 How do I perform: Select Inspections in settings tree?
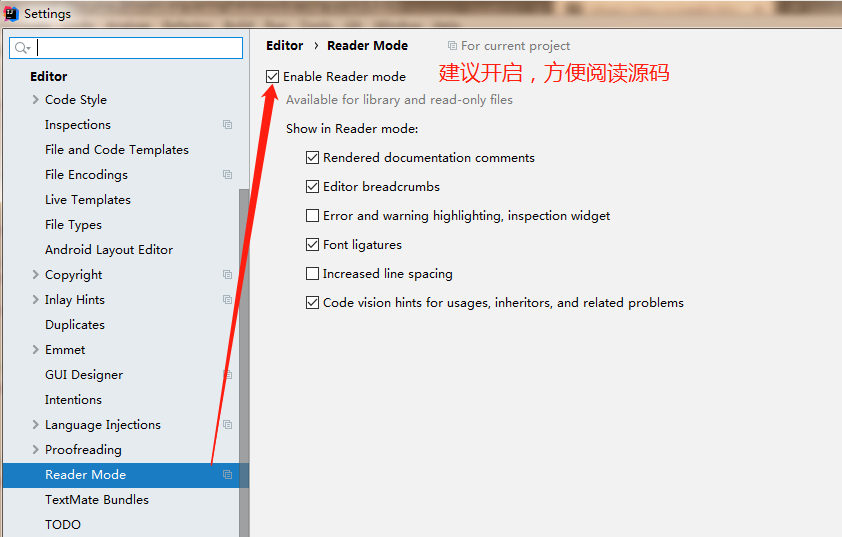coord(78,125)
